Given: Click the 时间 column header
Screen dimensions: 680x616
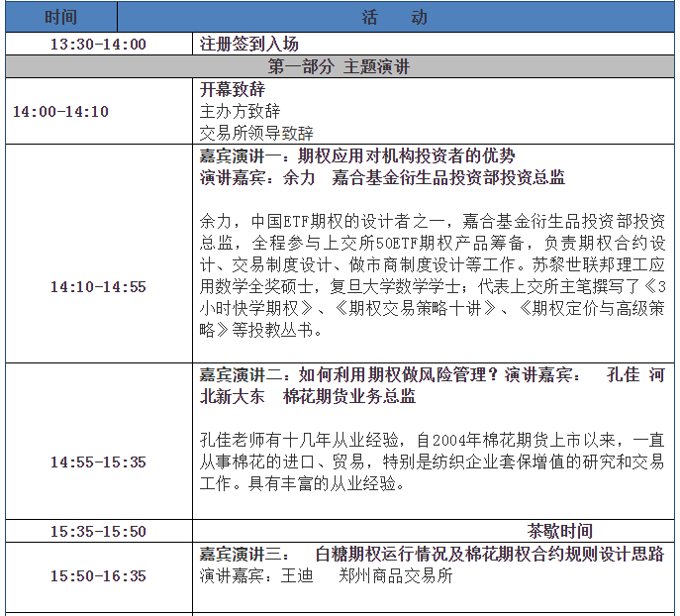Looking at the screenshot, I should 60,18.
